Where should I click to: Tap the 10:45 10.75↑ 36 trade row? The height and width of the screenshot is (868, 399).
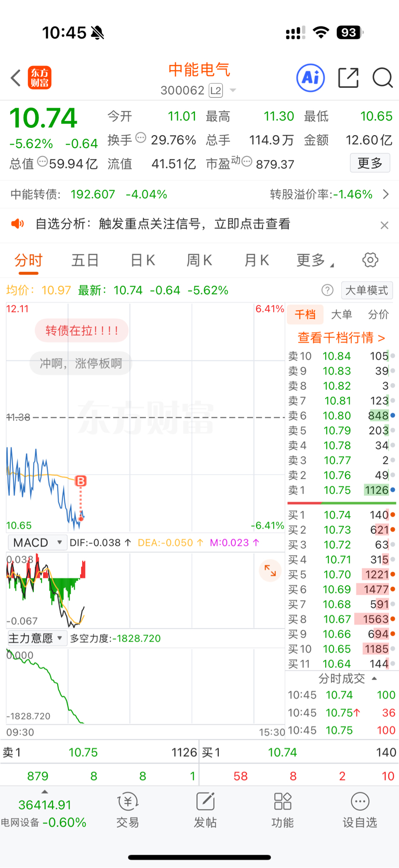pos(341,713)
